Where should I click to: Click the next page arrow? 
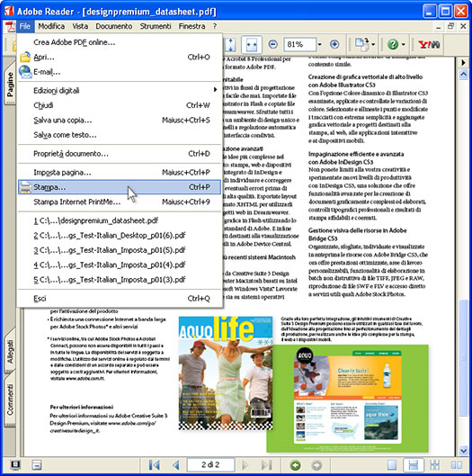(245, 465)
